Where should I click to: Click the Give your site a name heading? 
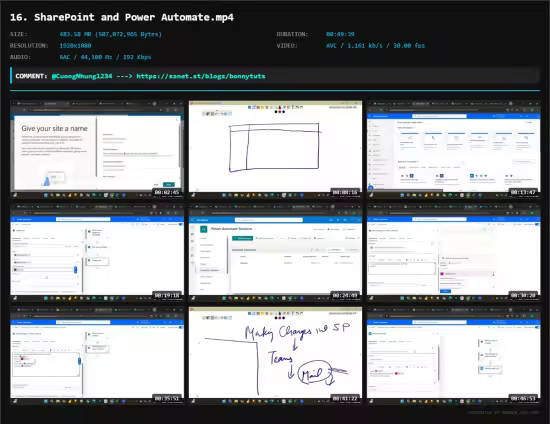click(54, 129)
